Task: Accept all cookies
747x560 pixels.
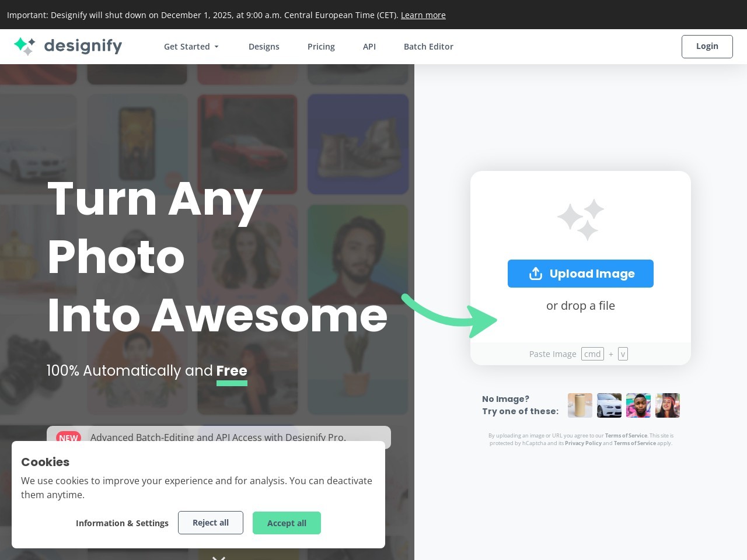Action: click(287, 523)
